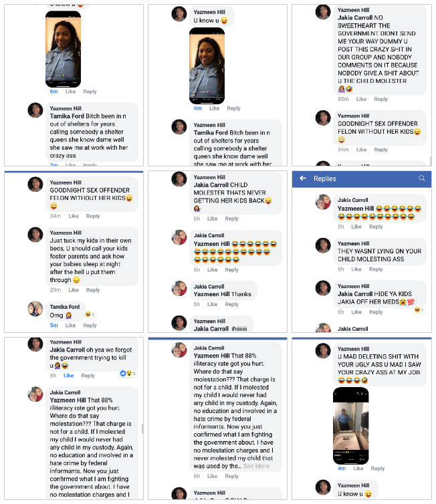436x504 pixels.
Task: Expand 'See More' on Jakia Carroll's long comment
Action: coord(256,466)
